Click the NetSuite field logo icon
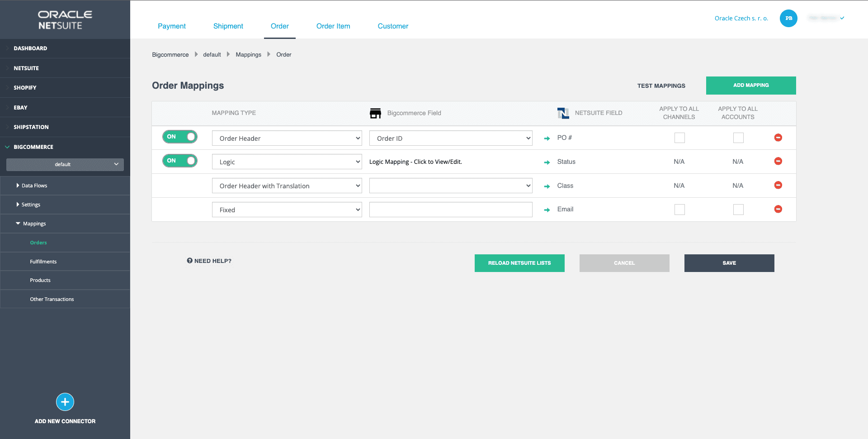This screenshot has height=439, width=868. (x=563, y=113)
